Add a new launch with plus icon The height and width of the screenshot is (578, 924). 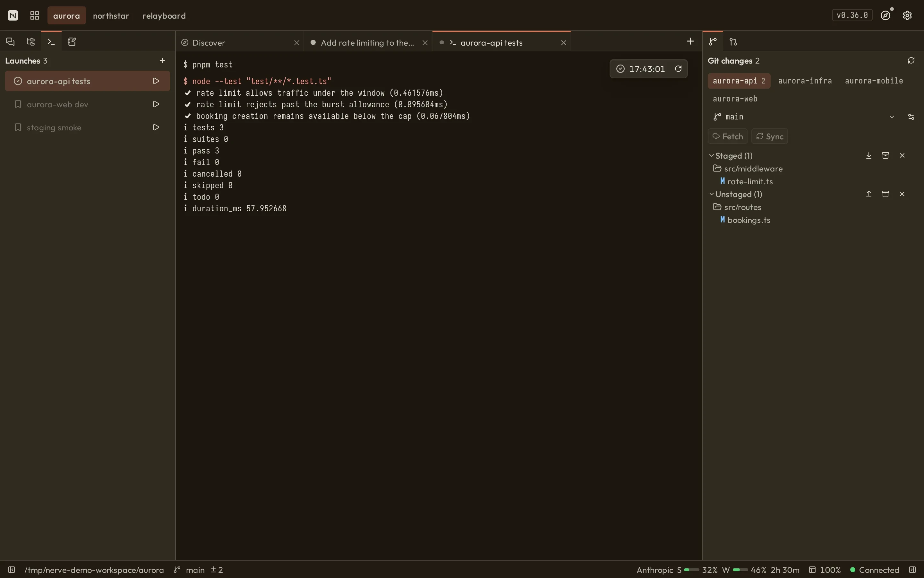click(162, 60)
